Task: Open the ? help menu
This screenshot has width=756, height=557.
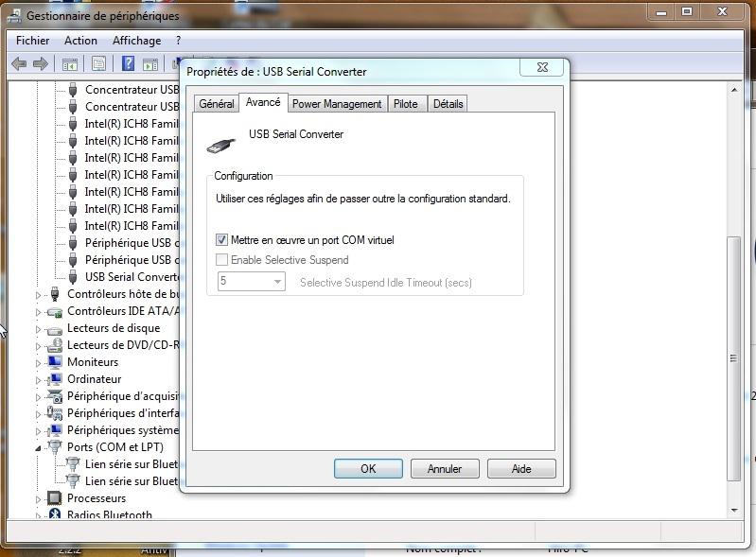Action: click(x=179, y=41)
